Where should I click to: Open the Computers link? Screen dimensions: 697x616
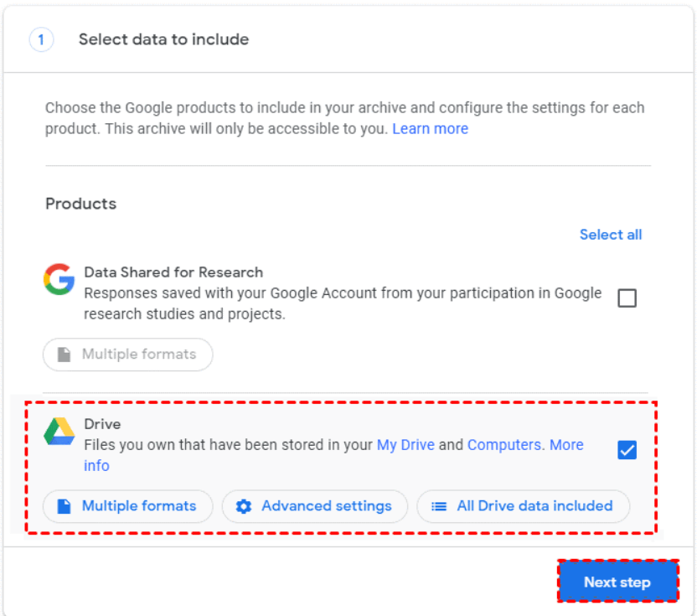click(505, 445)
